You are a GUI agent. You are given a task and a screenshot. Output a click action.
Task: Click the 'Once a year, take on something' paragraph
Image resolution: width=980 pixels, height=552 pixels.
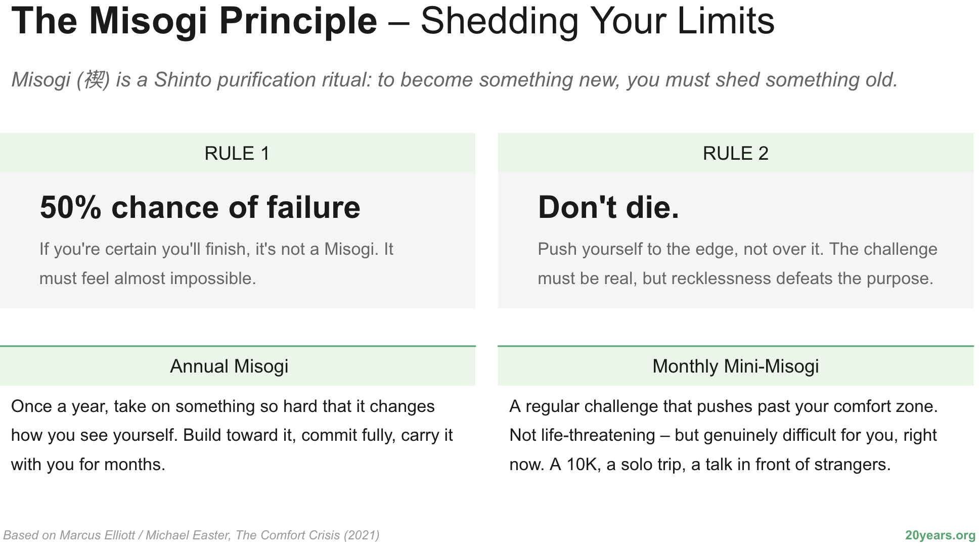[232, 435]
